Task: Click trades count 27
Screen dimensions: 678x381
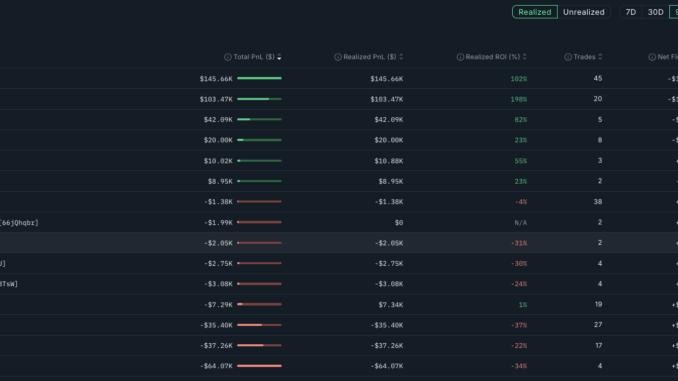Action: tap(598, 325)
